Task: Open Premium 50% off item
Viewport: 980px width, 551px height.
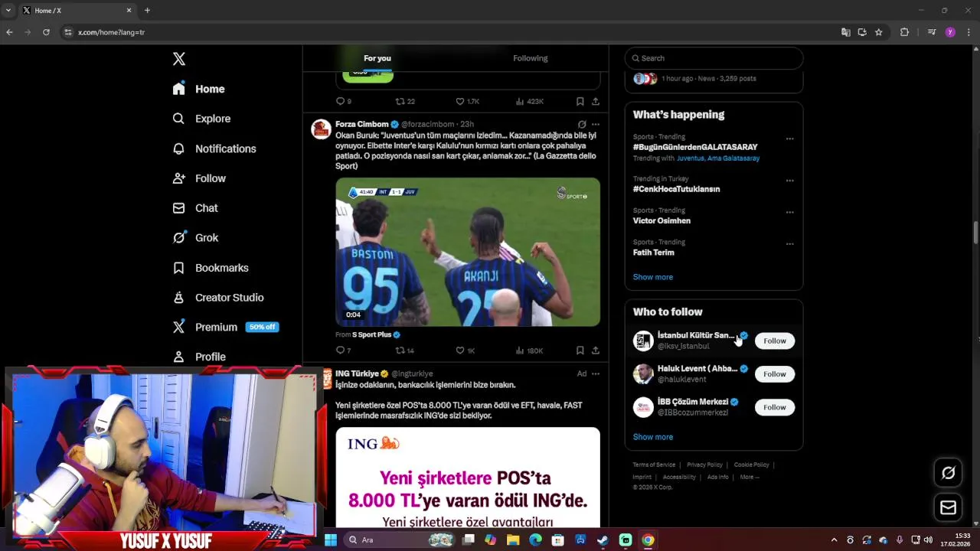Action: coord(226,327)
